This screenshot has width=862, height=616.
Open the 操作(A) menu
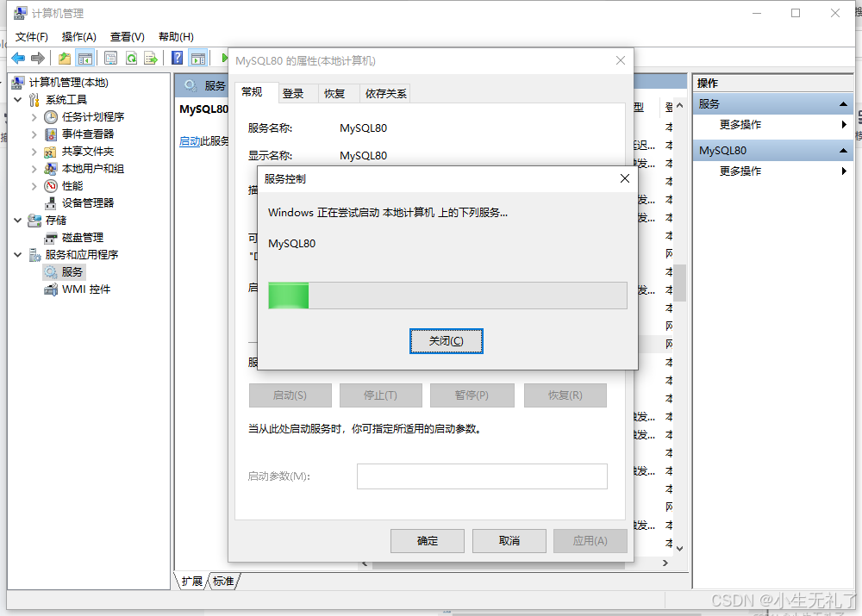click(x=79, y=37)
